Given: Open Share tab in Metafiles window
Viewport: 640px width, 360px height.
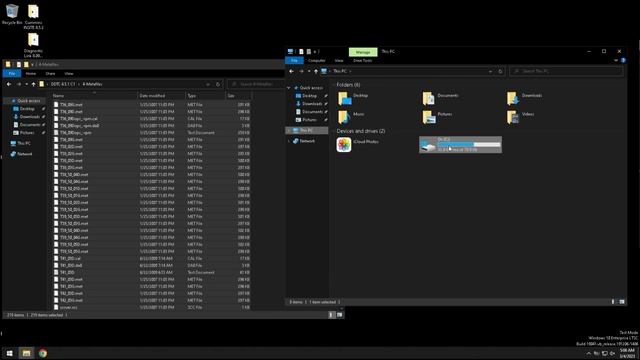Looking at the screenshot, I should [50, 73].
